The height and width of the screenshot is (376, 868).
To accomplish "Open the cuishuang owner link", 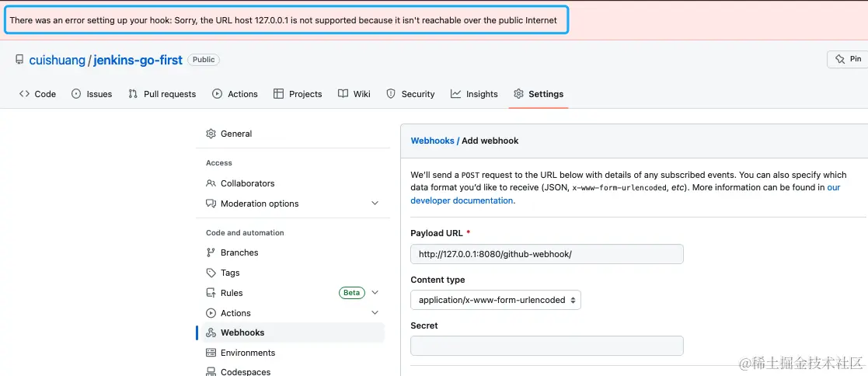I will pyautogui.click(x=57, y=60).
